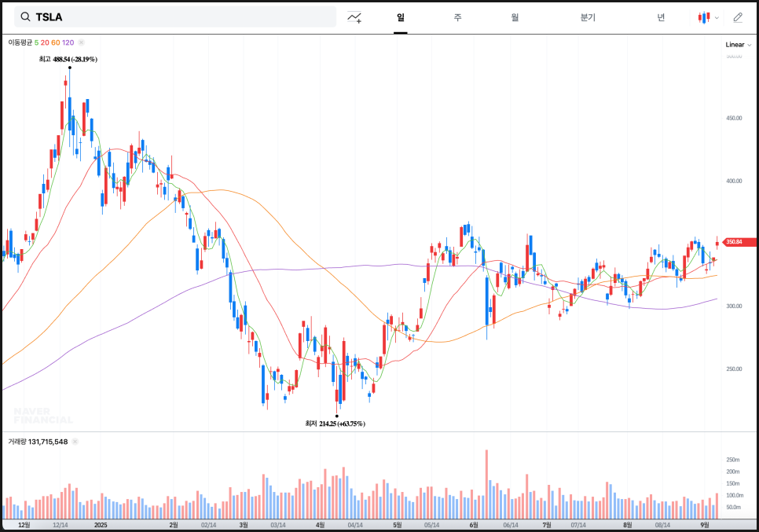Click the orange 60 moving average value
Screen dimensions: 759x532
pyautogui.click(x=56, y=42)
